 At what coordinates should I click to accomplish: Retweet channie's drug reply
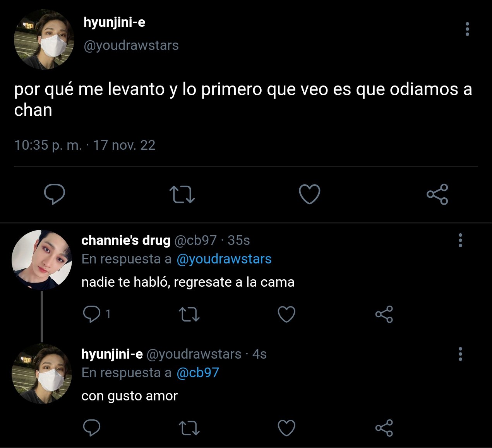coord(190,314)
